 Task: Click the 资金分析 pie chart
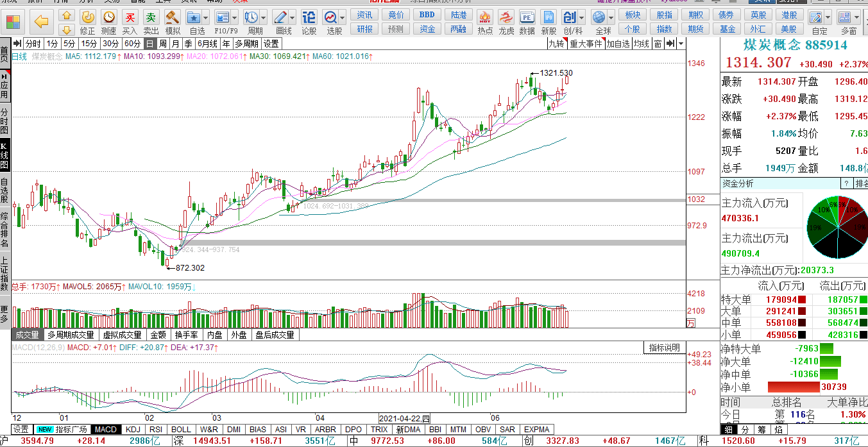click(x=837, y=227)
